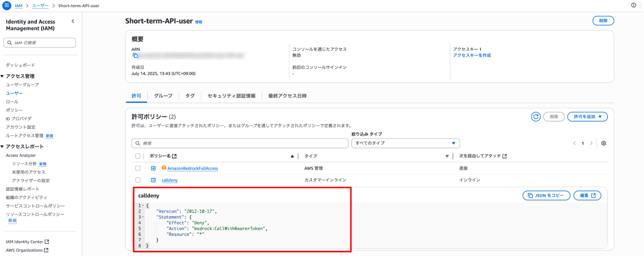Open ダッシュボード in the sidebar

click(20, 65)
